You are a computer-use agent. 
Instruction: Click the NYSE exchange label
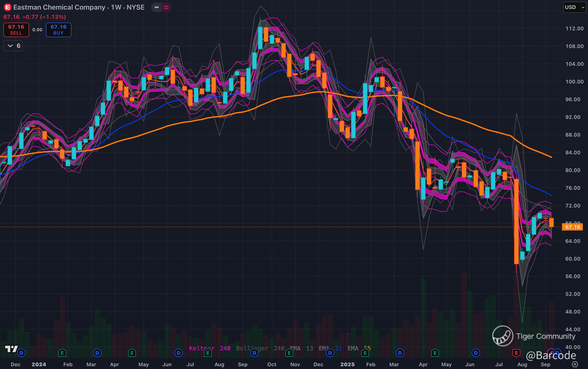point(135,7)
